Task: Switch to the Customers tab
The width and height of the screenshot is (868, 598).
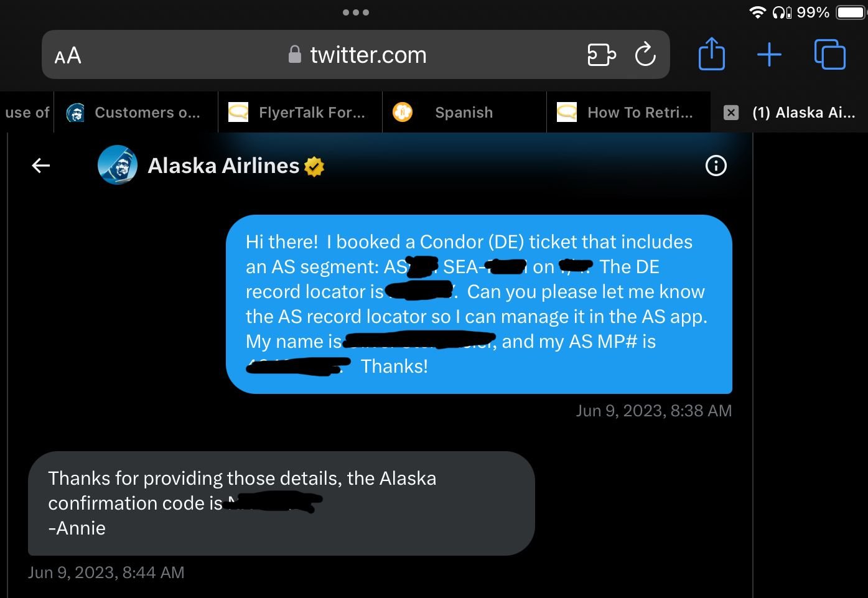Action: [x=146, y=113]
